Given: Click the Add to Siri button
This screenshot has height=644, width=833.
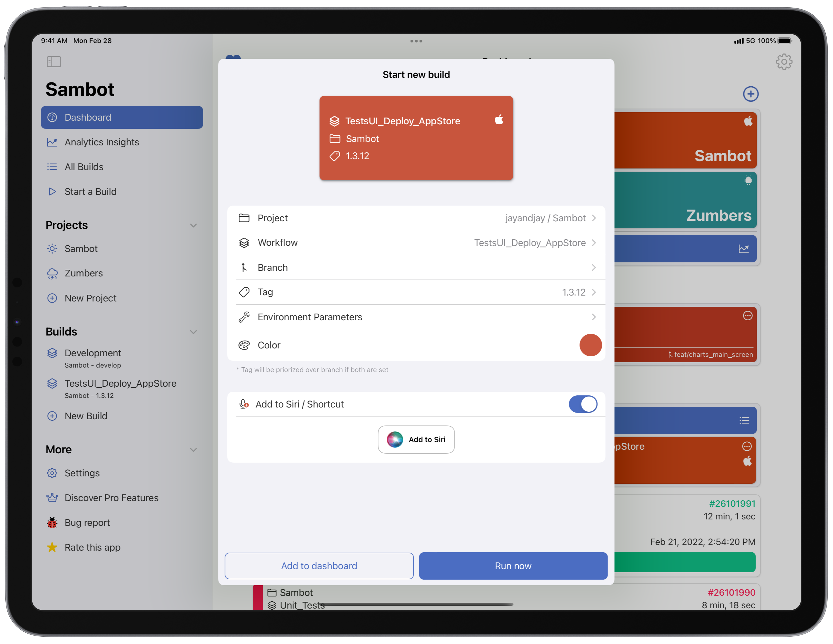Looking at the screenshot, I should click(x=416, y=439).
